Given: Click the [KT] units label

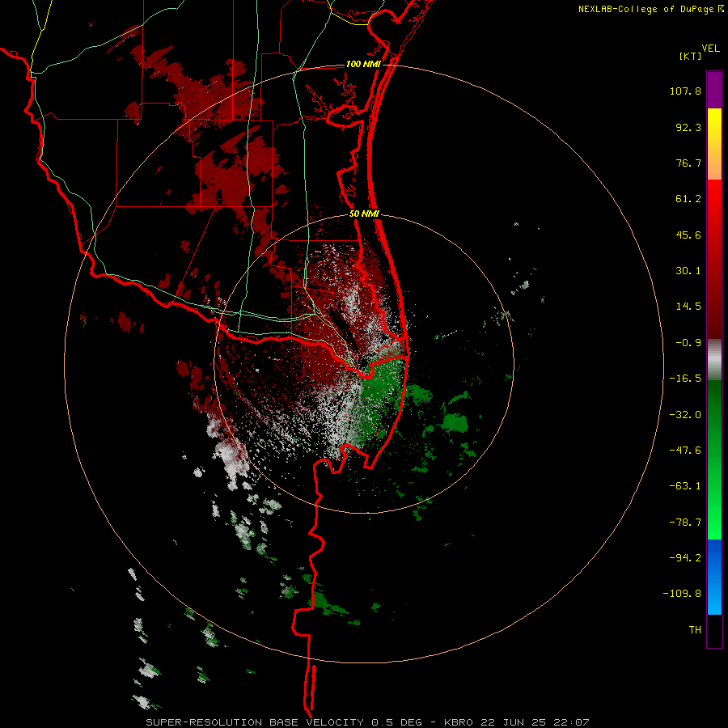Looking at the screenshot, I should pos(691,56).
